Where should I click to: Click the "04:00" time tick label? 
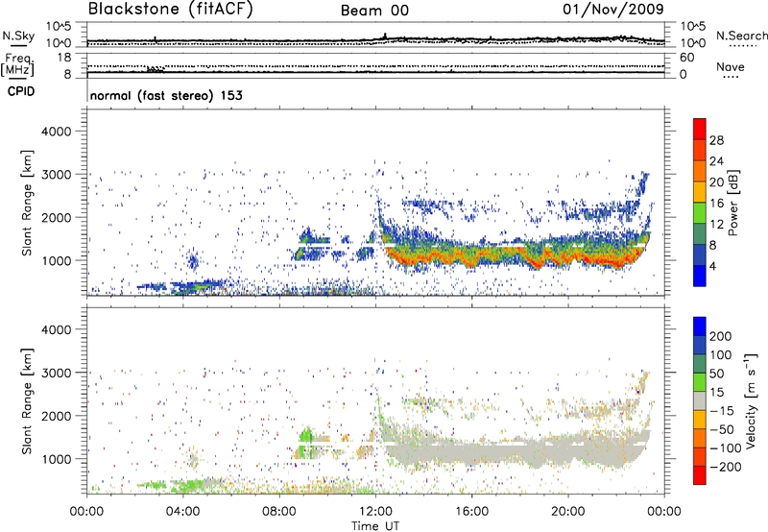[x=182, y=512]
